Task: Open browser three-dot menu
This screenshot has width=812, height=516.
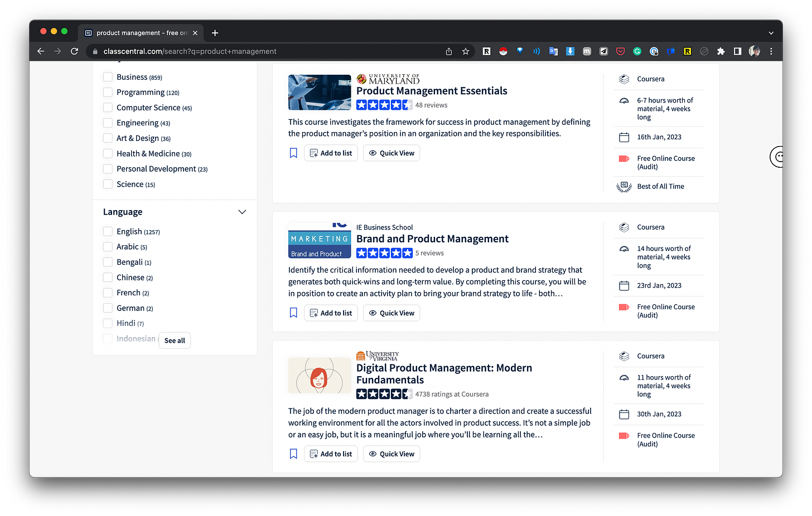Action: coord(771,51)
